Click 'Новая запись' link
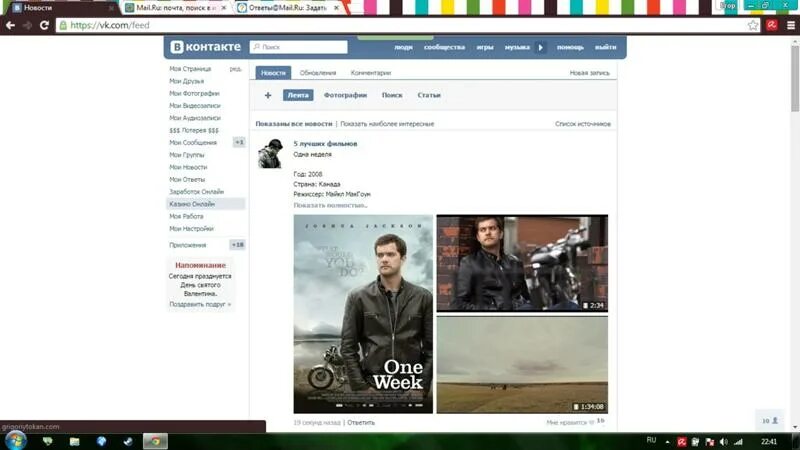 tap(589, 73)
